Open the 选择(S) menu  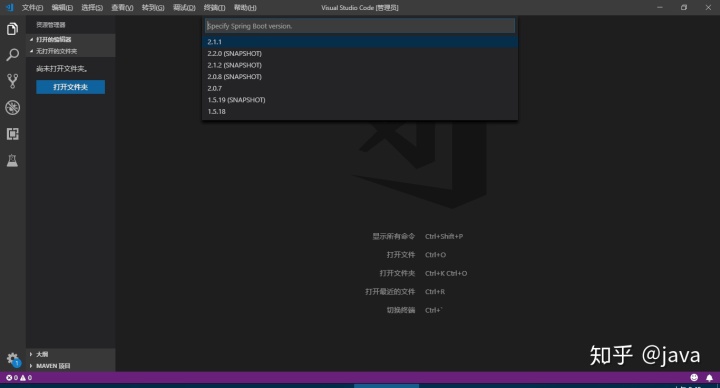click(92, 8)
